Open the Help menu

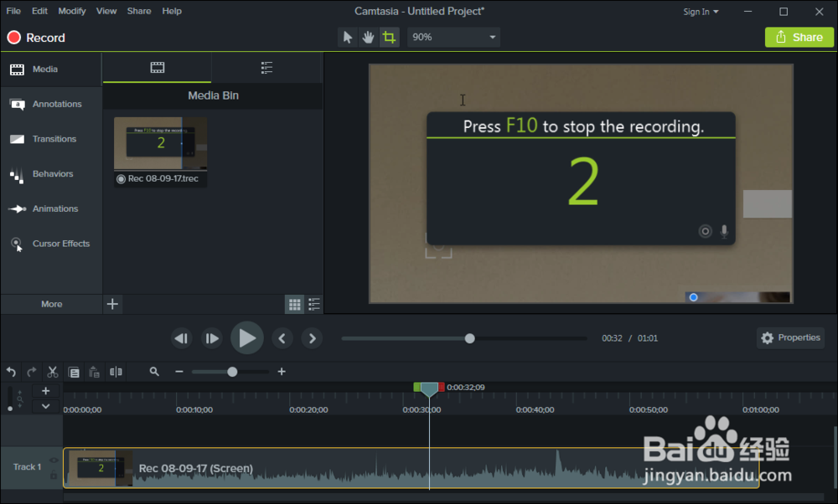[172, 11]
